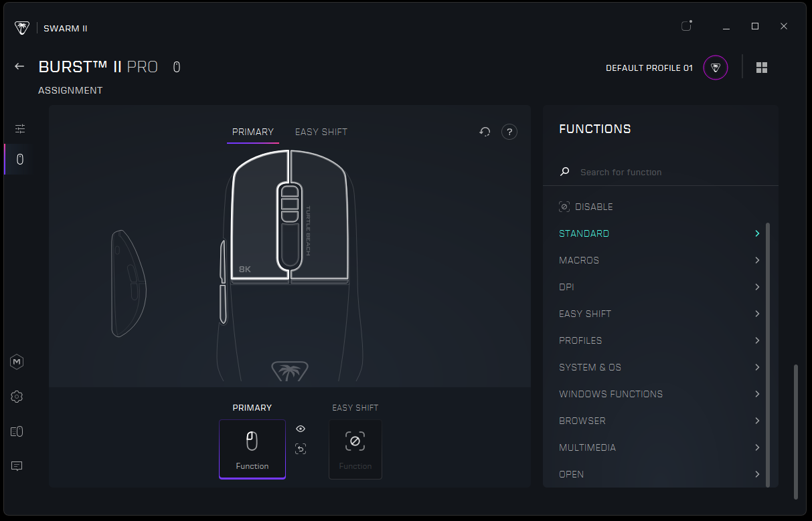The width and height of the screenshot is (812, 521).
Task: Select the PRIMARY tab
Action: tap(253, 132)
